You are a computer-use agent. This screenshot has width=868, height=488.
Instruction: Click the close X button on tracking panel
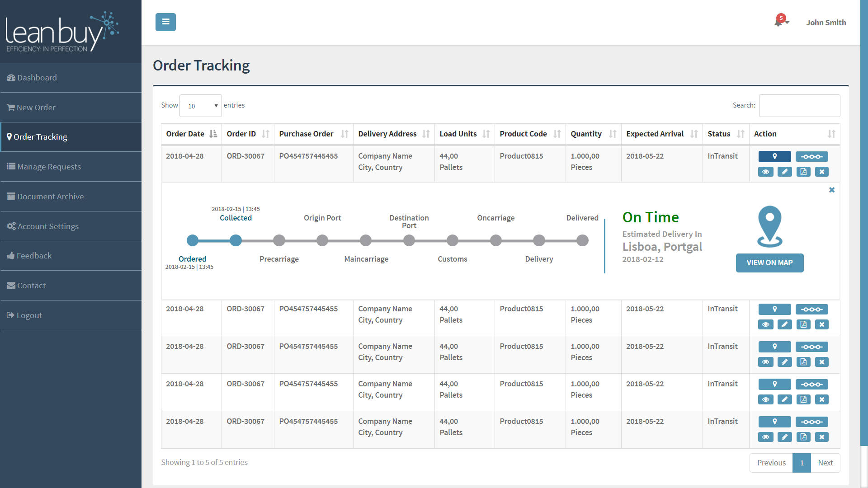point(832,189)
